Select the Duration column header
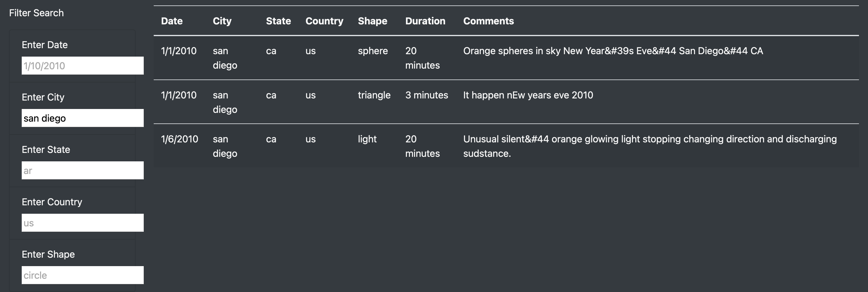This screenshot has height=292, width=868. point(425,21)
